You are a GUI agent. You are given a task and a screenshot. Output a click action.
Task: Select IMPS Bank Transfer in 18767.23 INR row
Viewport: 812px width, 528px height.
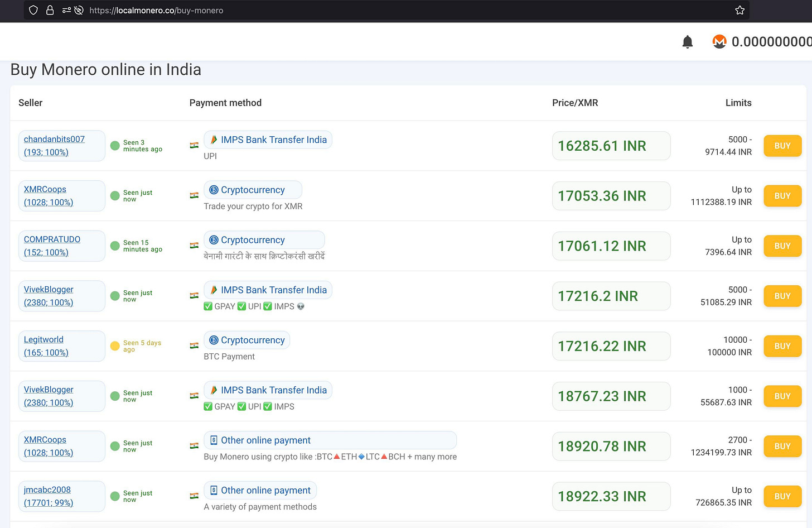pyautogui.click(x=268, y=390)
